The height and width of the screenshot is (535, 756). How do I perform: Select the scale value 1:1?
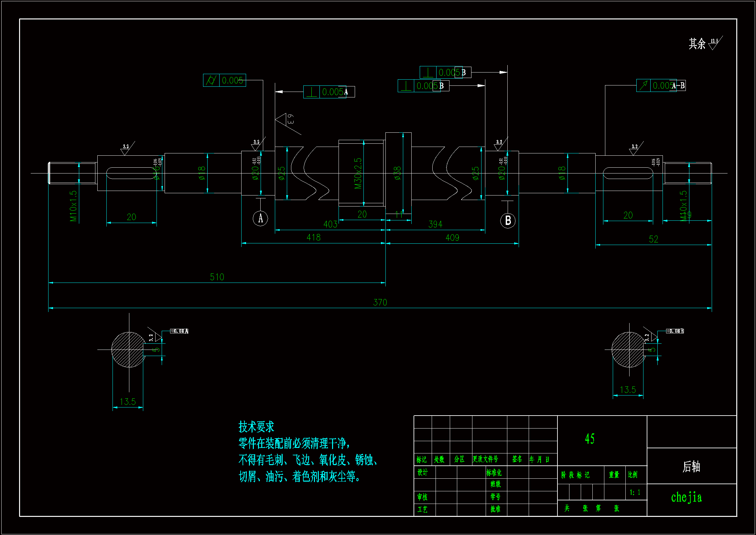(x=635, y=492)
